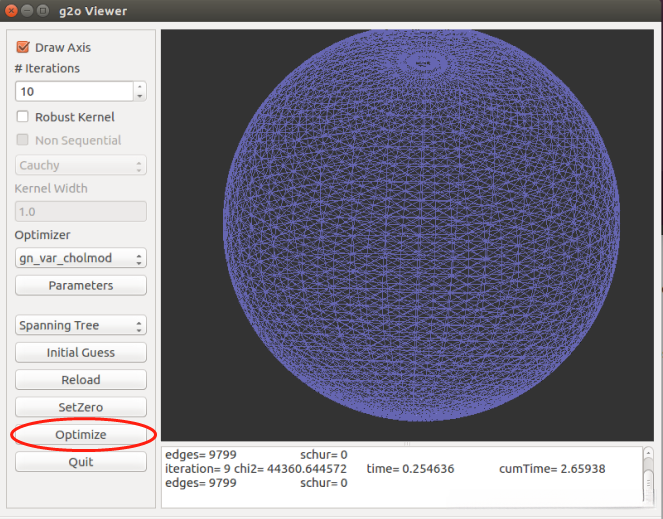Click the sphere graph in the viewer
Image resolution: width=663 pixels, height=519 pixels.
click(x=421, y=225)
